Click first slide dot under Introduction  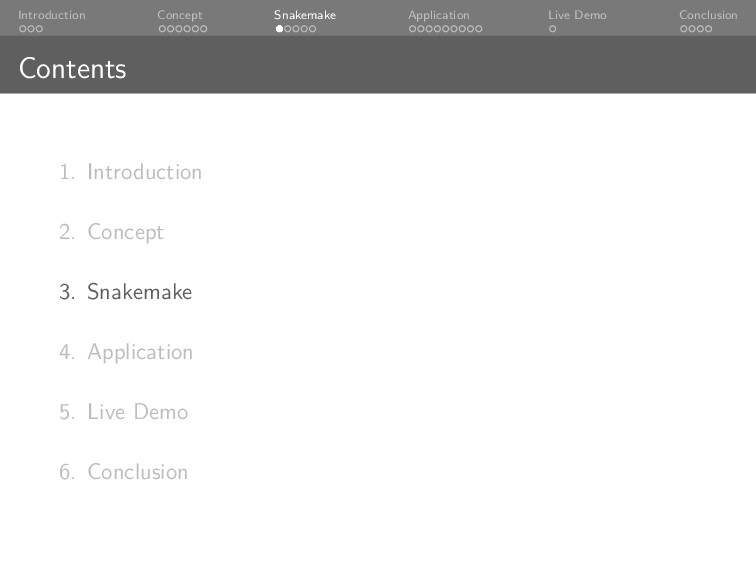tap(22, 29)
